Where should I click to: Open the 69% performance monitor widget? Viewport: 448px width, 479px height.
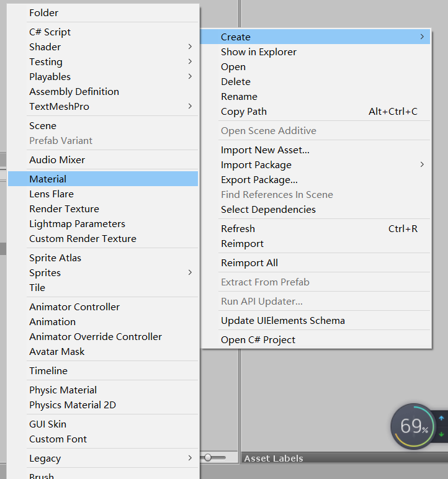click(413, 426)
